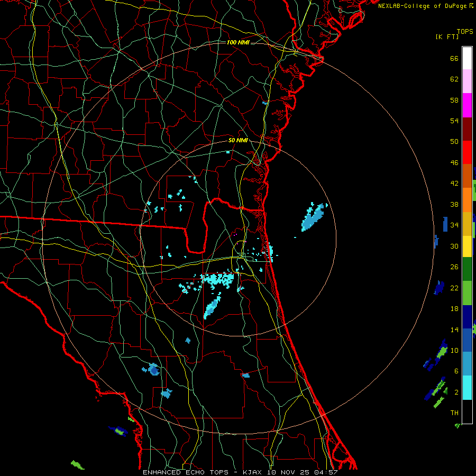Click the "6" legend value
This screenshot has height=476, width=476.
pyautogui.click(x=456, y=371)
